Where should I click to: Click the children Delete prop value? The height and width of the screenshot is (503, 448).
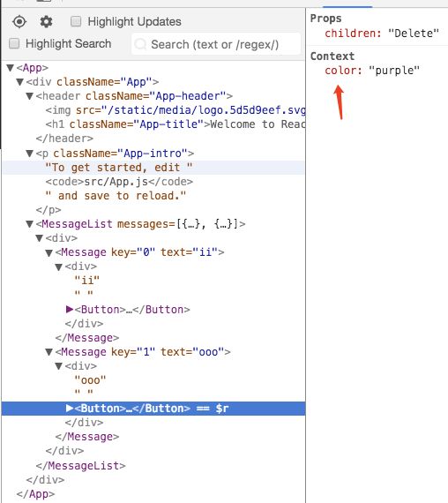coord(414,33)
